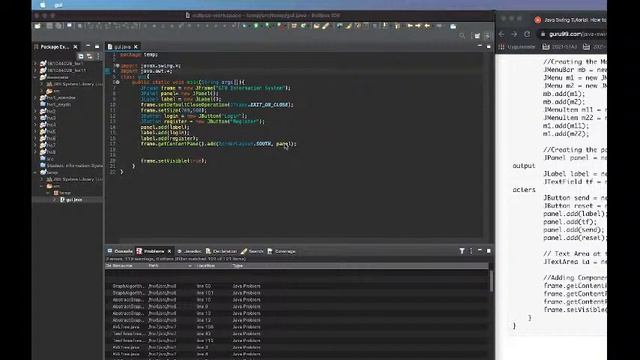Click the magnifier search icon in Eclipse
640x360 pixels.
(x=462, y=36)
